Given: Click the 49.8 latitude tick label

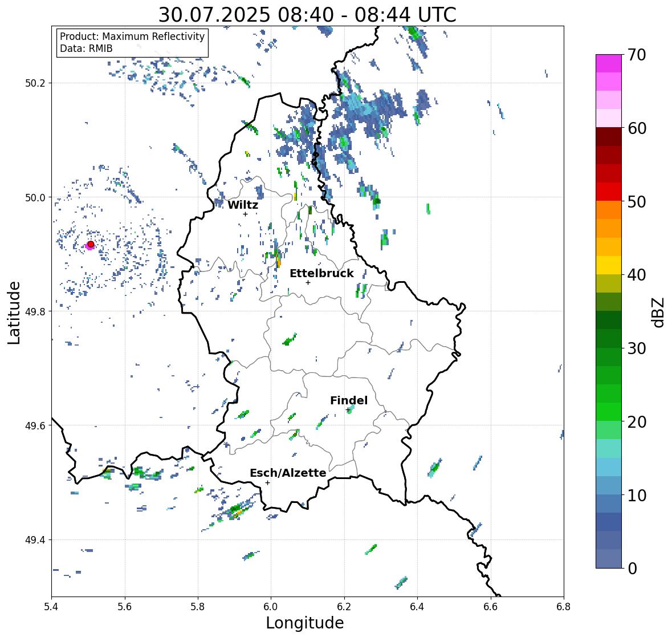Looking at the screenshot, I should [36, 311].
